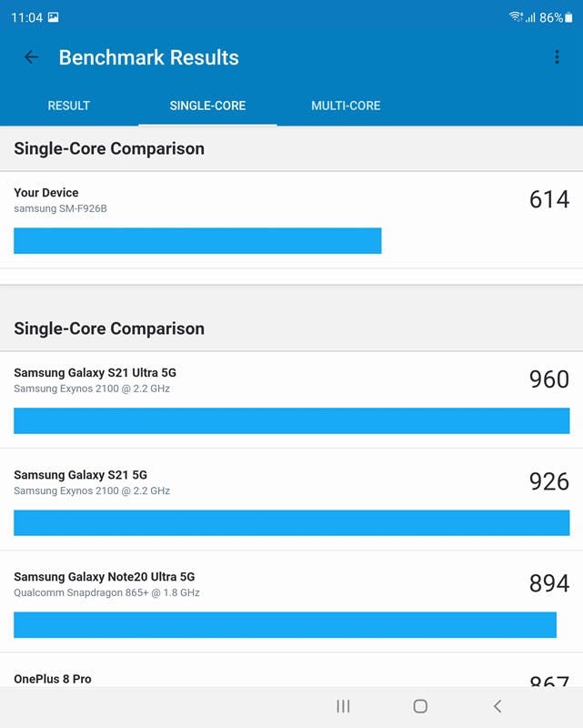Tap the Android recent apps button
Image resolution: width=583 pixels, height=728 pixels.
[343, 706]
